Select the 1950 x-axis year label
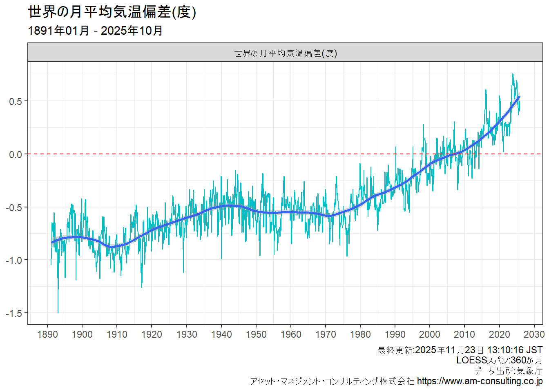 coord(256,334)
